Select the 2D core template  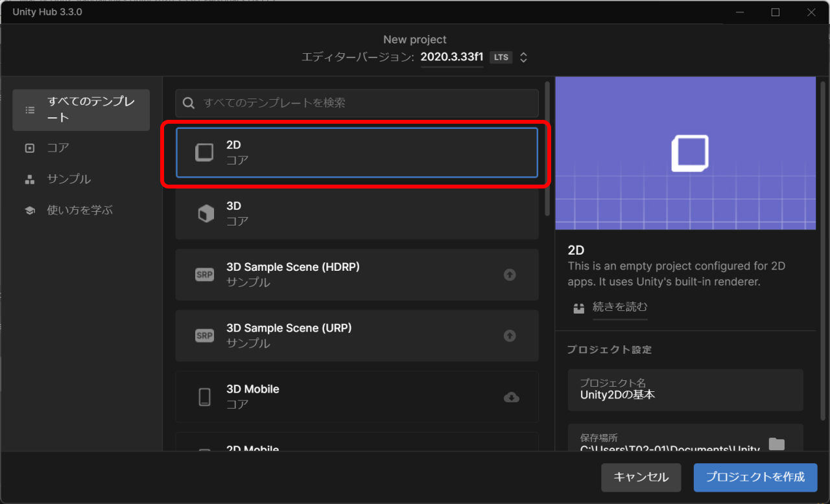click(x=357, y=152)
